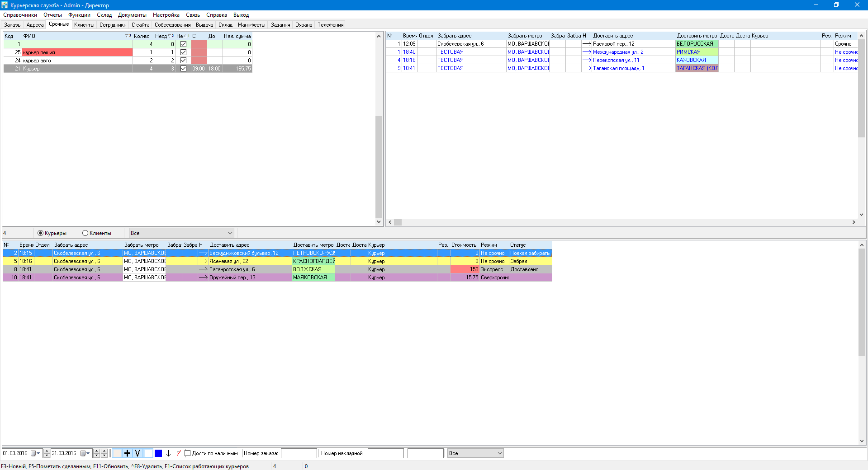Click the БЕЛОРУССКАЯ metro cell

697,44
